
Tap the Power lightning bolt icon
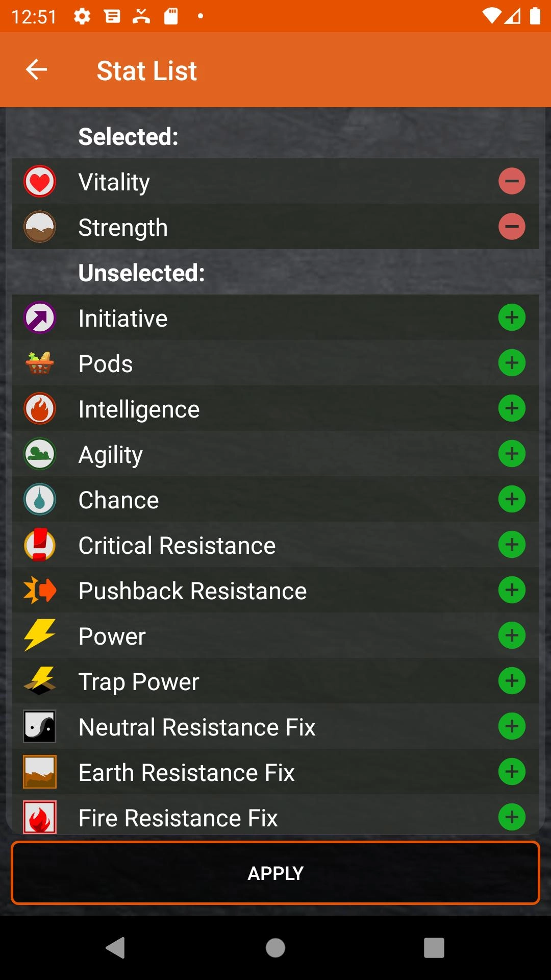40,635
